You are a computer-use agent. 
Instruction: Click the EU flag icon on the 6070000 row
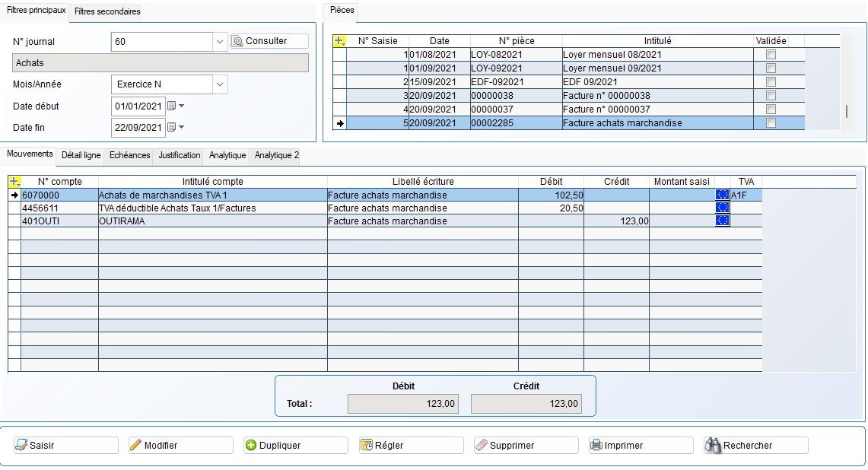coord(723,195)
